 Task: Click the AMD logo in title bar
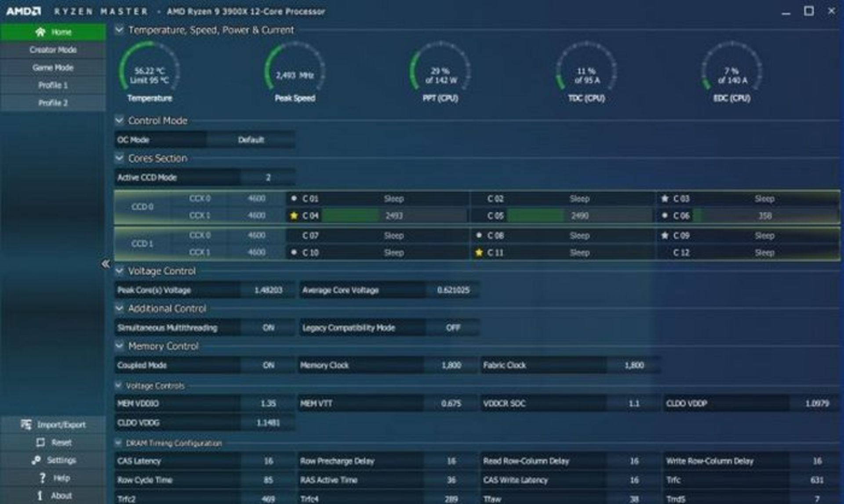click(24, 11)
